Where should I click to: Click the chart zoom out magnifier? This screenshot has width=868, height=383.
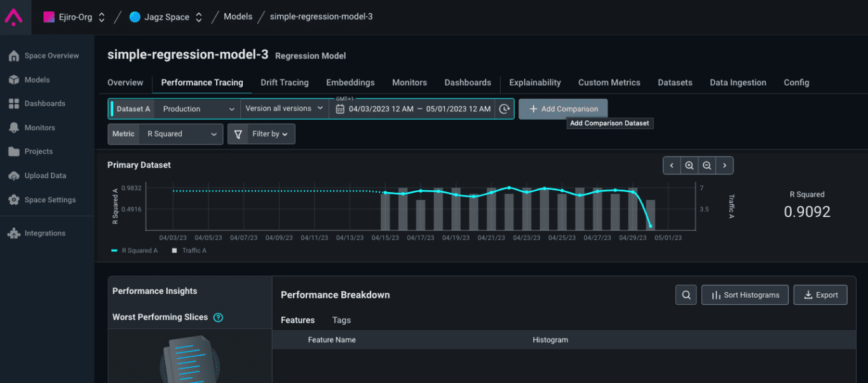(x=707, y=165)
